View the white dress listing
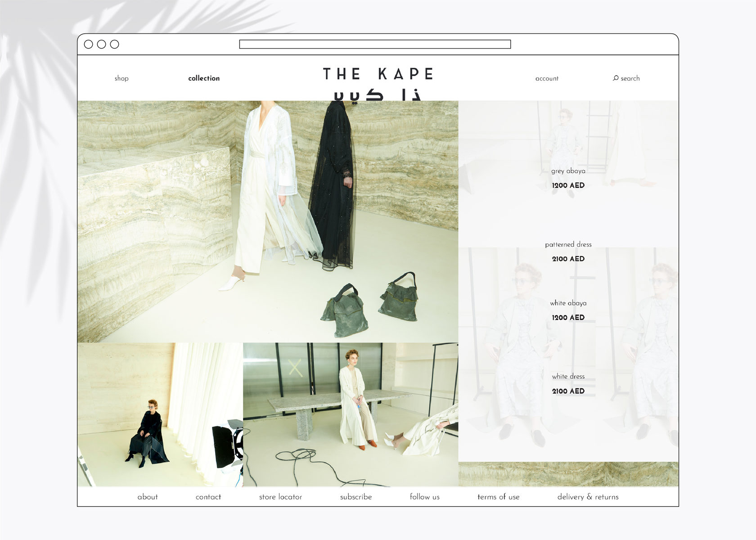 (x=568, y=376)
